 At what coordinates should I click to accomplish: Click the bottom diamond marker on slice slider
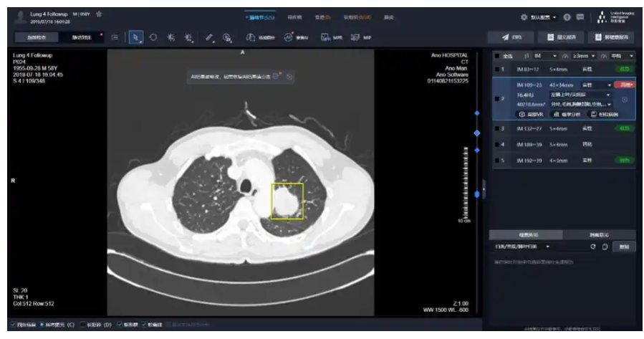(x=477, y=194)
